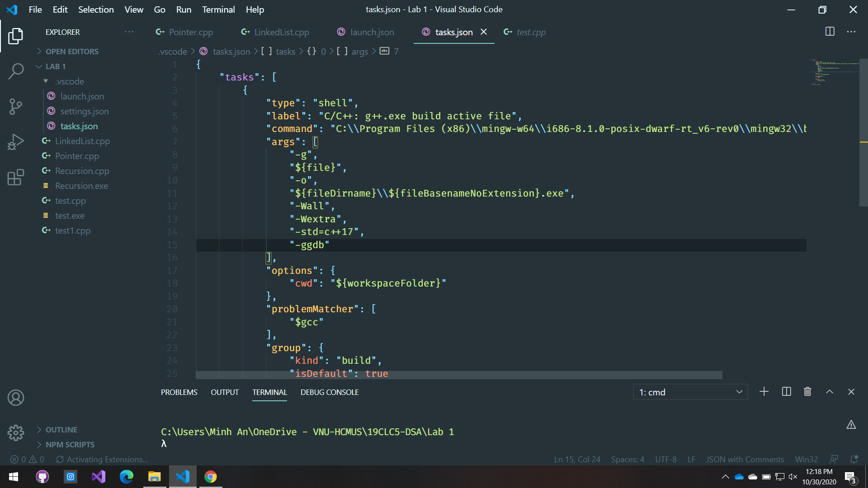Create a new terminal with plus icon
868x488 pixels.
[x=764, y=392]
